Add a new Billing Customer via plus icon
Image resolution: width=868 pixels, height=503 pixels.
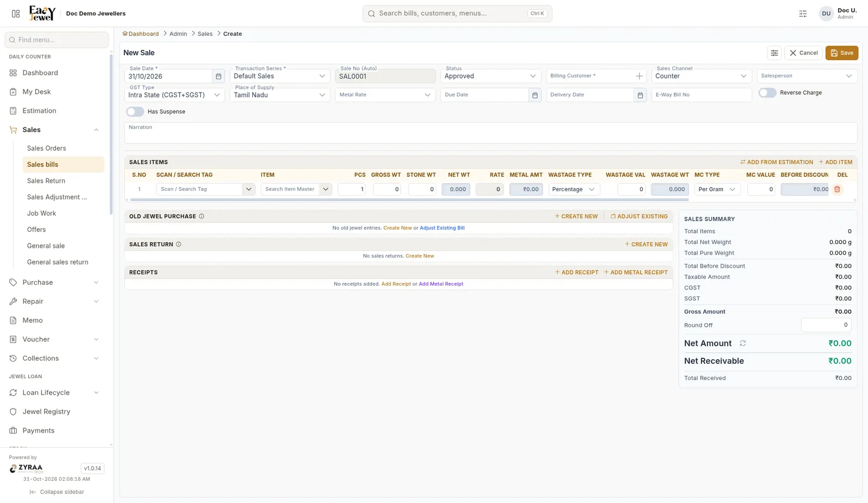pyautogui.click(x=639, y=76)
